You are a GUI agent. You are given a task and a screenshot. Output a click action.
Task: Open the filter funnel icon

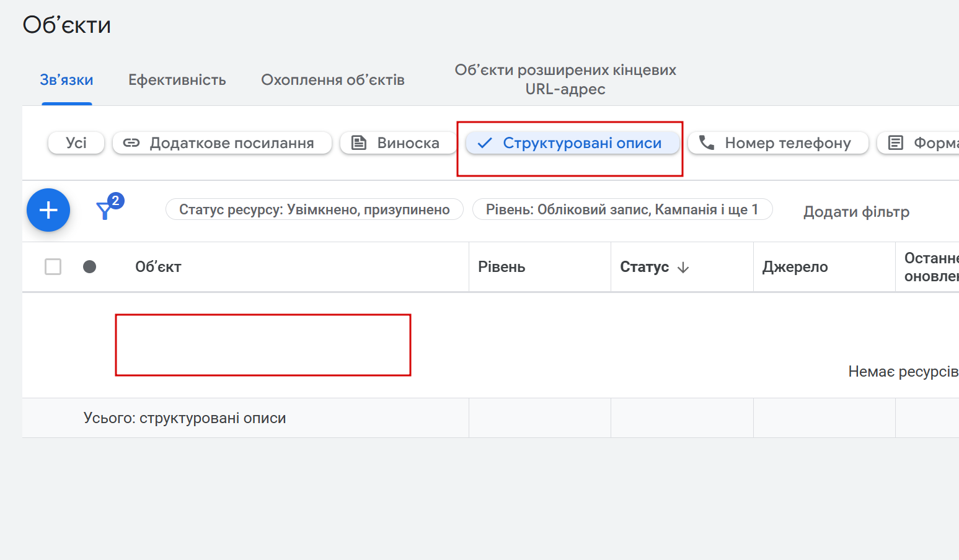click(105, 211)
